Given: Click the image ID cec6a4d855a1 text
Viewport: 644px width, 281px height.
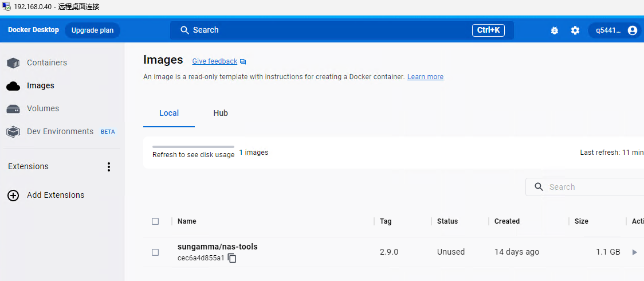Looking at the screenshot, I should tap(201, 258).
